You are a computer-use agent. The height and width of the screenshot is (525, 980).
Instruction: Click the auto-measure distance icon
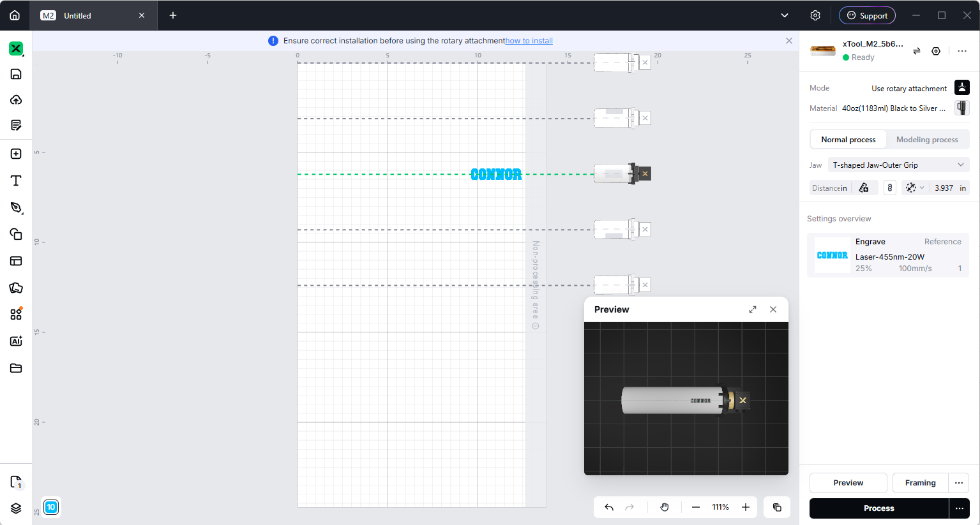tap(864, 188)
